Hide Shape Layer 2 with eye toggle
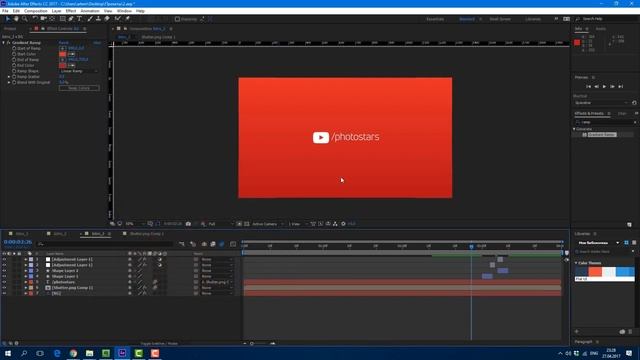Viewport: 640px width, 360px height. point(4,271)
